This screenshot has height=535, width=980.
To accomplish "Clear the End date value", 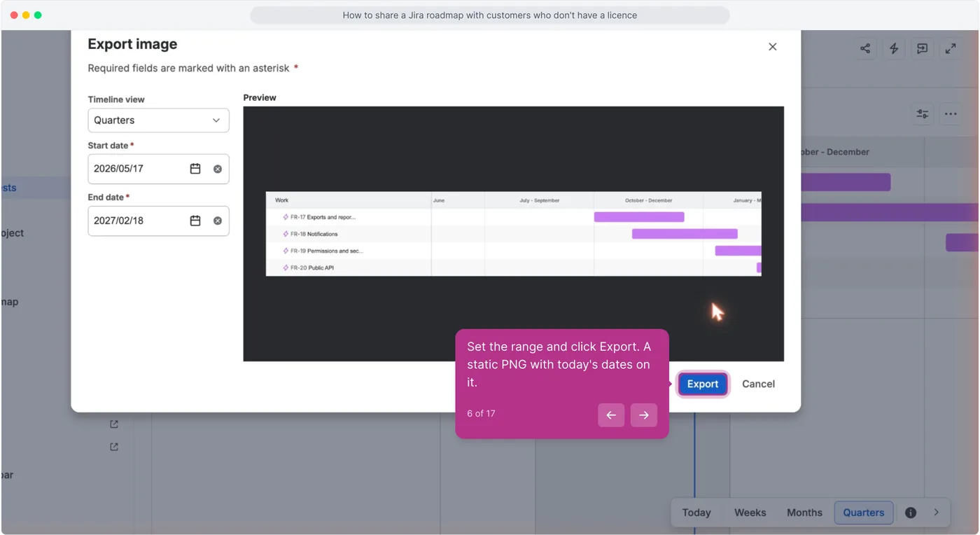I will click(218, 221).
